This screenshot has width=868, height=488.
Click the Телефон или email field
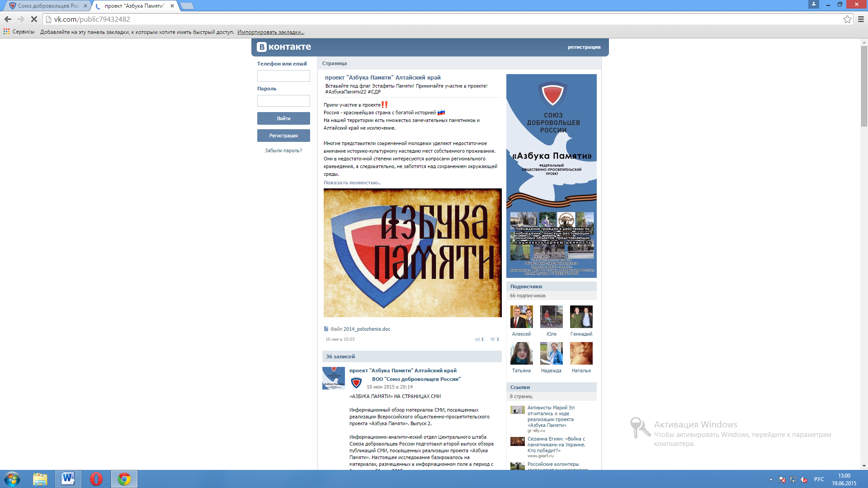pyautogui.click(x=283, y=76)
